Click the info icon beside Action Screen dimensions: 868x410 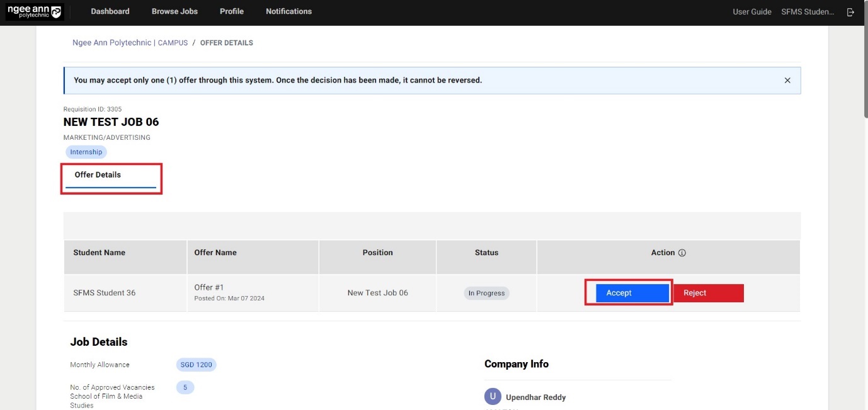pyautogui.click(x=682, y=253)
